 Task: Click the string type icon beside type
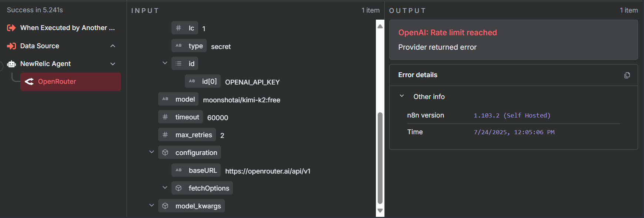[178, 46]
